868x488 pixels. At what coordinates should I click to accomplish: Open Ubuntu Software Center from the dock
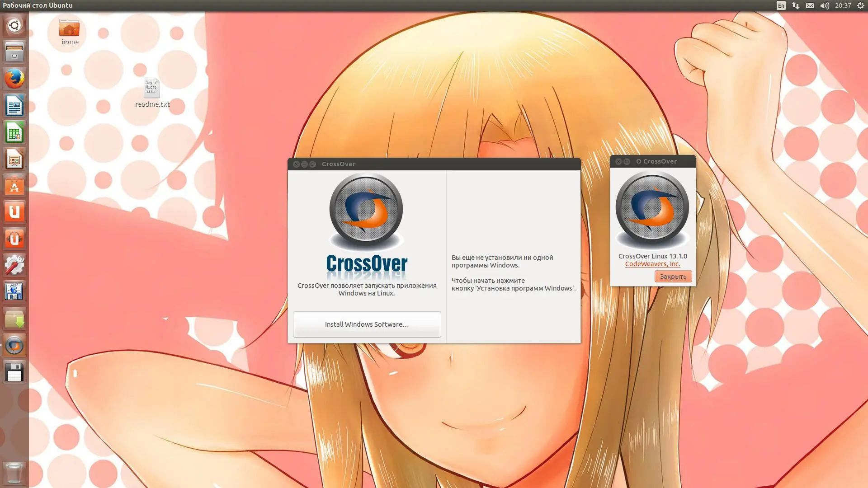point(14,186)
